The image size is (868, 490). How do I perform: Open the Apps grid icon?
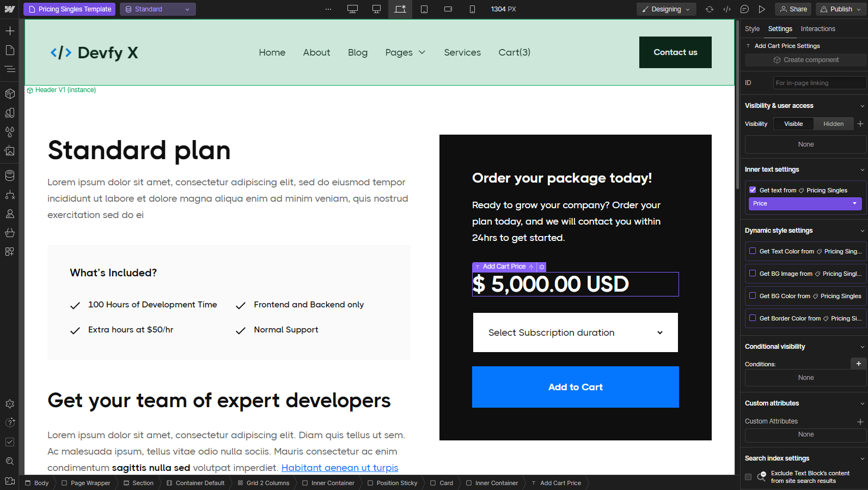coord(10,252)
